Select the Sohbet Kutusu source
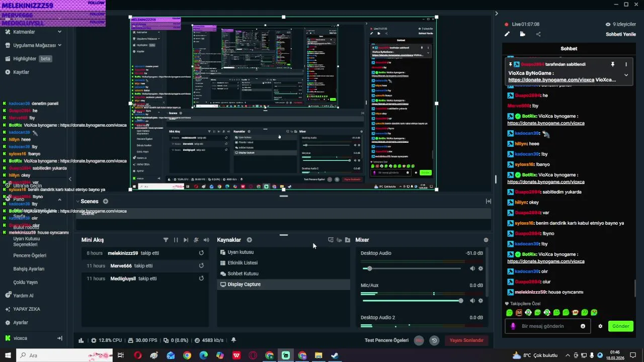 [284, 274]
